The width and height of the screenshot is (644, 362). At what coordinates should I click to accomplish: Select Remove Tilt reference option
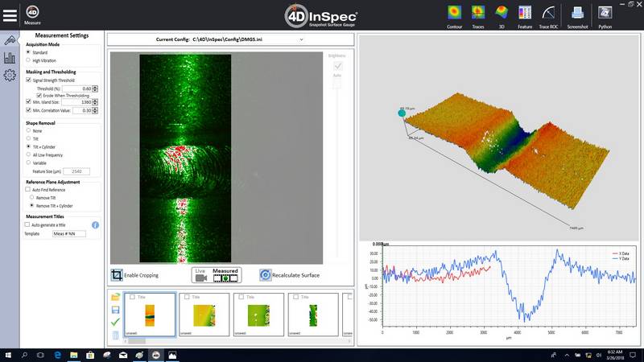pos(31,197)
